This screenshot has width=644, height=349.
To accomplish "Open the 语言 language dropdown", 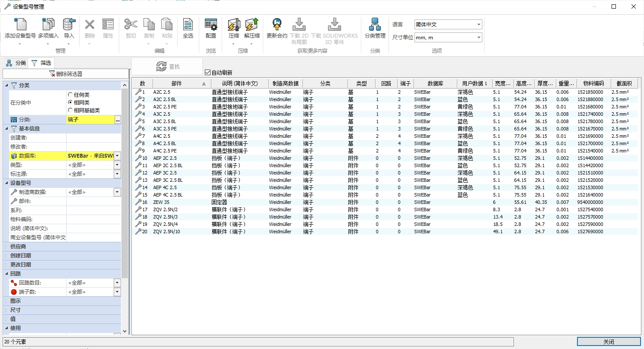I will [x=448, y=25].
